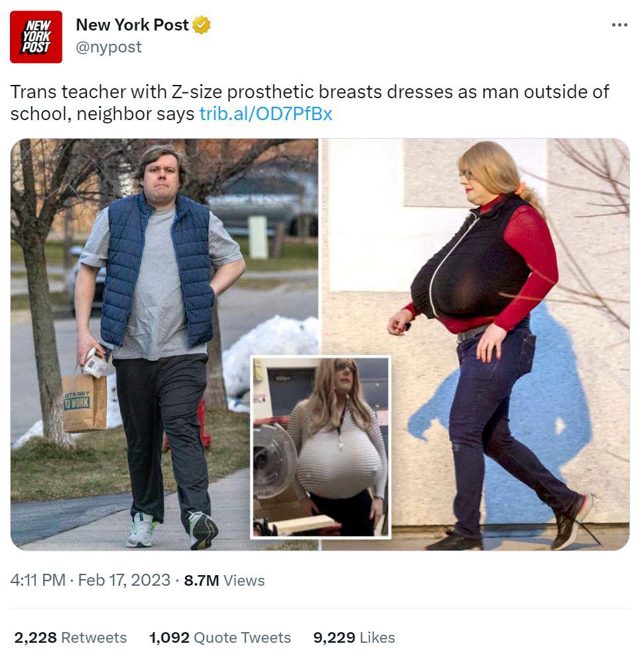Image resolution: width=644 pixels, height=666 pixels.
Task: Follow the trib.al/OD7PfBx link
Action: tap(266, 114)
